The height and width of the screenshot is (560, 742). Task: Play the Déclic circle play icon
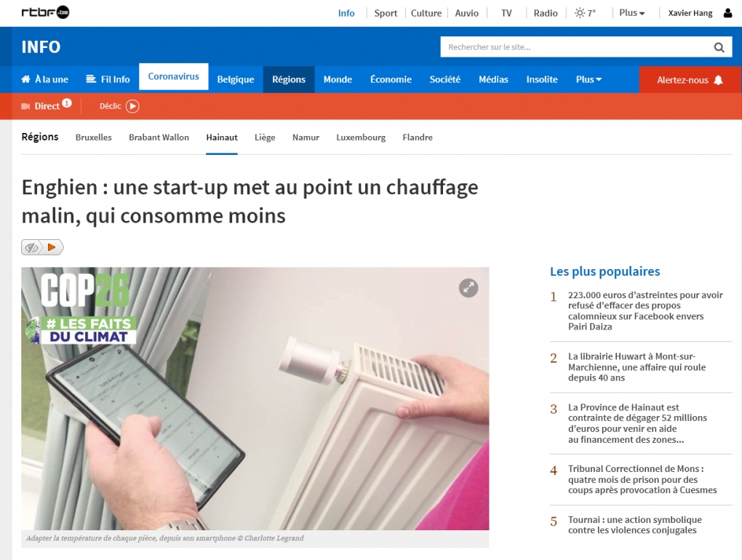132,106
